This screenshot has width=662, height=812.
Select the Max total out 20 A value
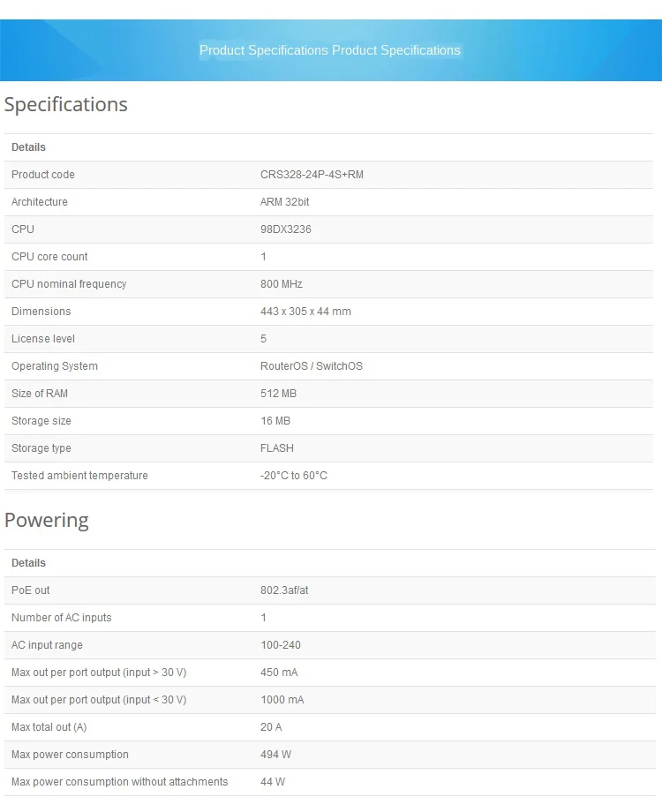(x=271, y=727)
